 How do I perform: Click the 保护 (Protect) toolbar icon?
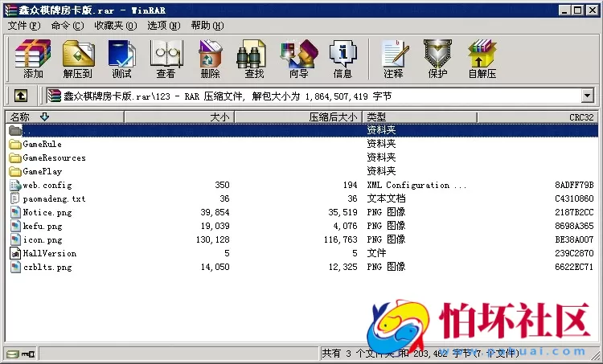[437, 53]
